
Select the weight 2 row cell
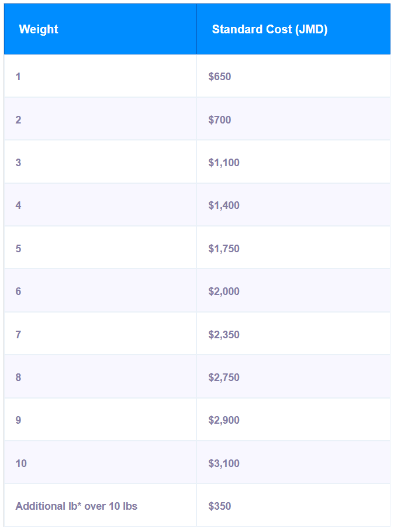point(18,120)
